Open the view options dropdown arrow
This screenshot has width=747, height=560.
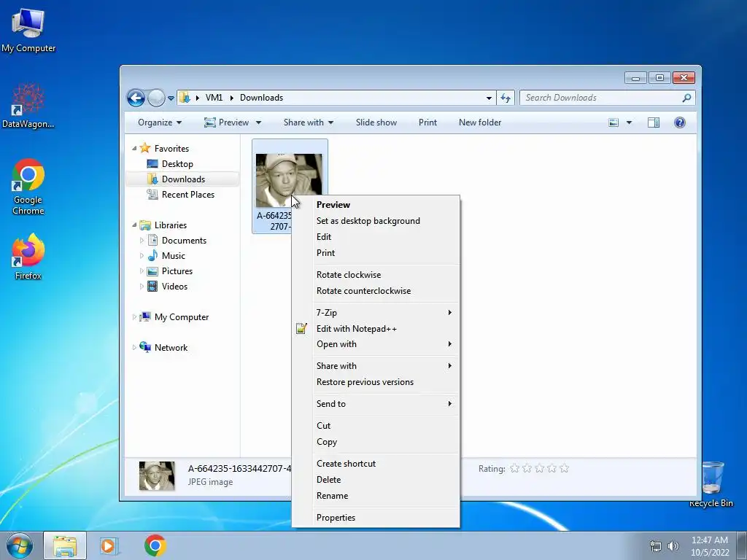pyautogui.click(x=629, y=122)
